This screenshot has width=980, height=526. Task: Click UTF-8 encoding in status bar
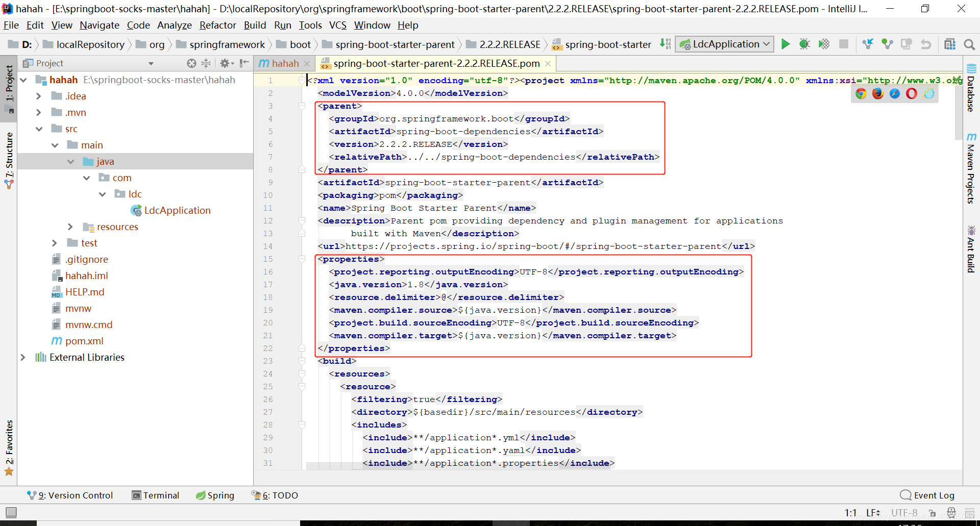click(x=904, y=513)
